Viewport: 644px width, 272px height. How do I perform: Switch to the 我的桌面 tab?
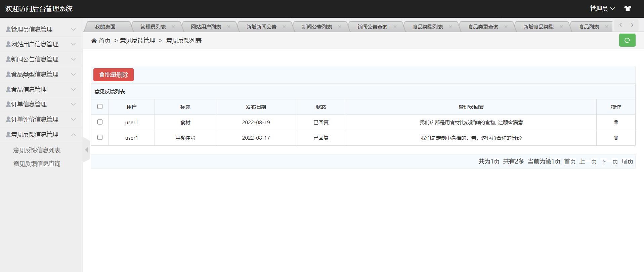[x=105, y=27]
